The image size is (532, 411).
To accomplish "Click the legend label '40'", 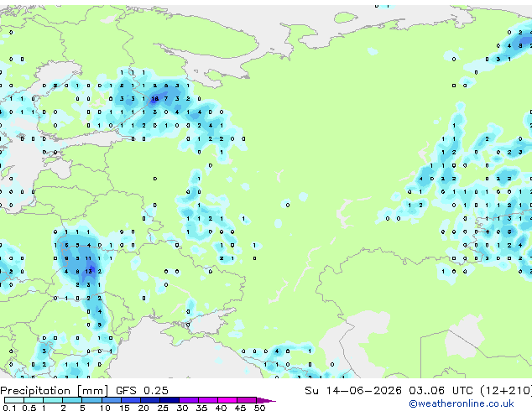I will point(221,408).
